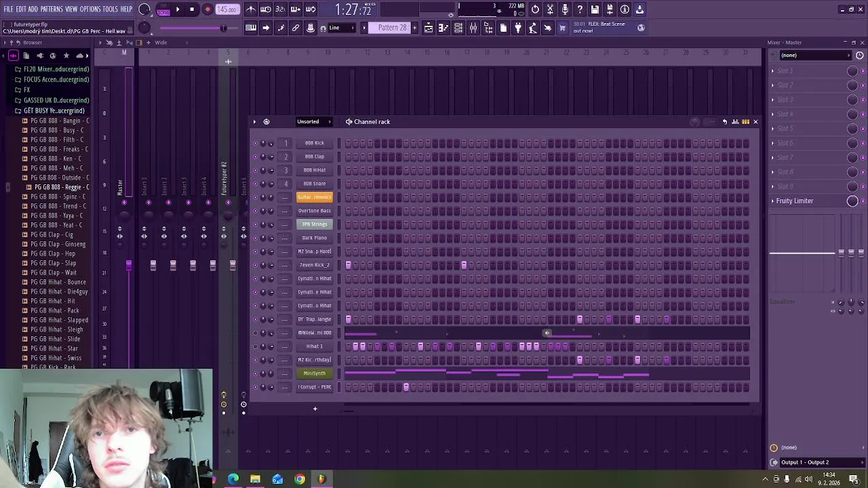This screenshot has width=868, height=488.
Task: Click the undo history icon
Action: coord(535,9)
